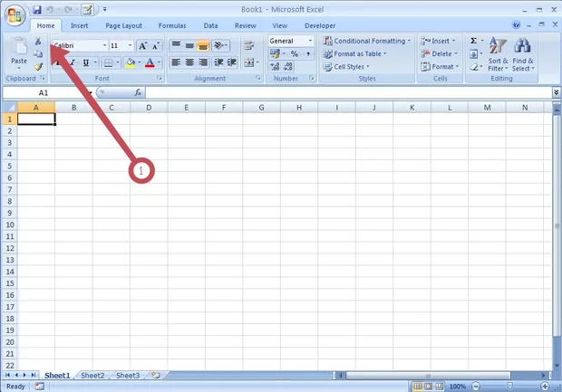Image resolution: width=562 pixels, height=392 pixels.
Task: Switch to the Developer tab
Action: [320, 25]
